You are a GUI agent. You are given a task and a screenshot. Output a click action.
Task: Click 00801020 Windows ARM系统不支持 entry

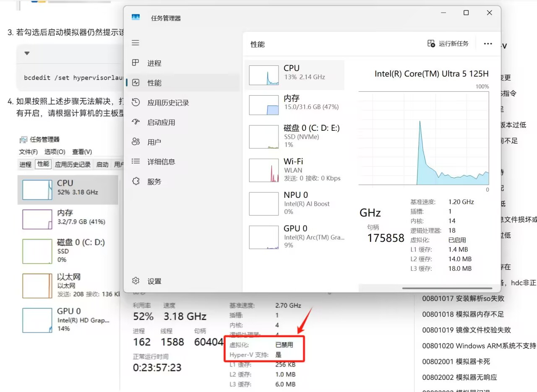[x=479, y=345]
